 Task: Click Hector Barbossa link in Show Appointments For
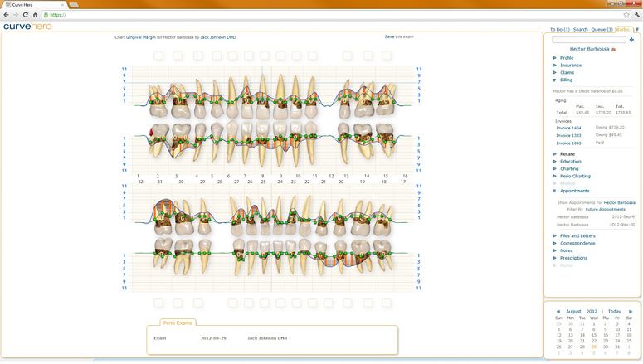(x=619, y=203)
